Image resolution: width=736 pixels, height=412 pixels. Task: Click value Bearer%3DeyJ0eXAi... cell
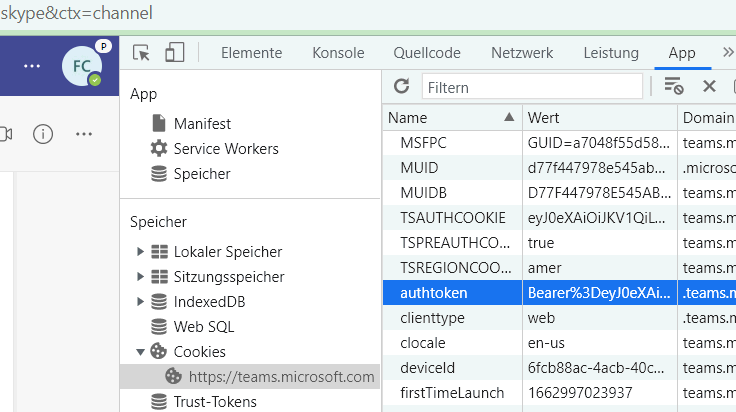[x=599, y=293]
